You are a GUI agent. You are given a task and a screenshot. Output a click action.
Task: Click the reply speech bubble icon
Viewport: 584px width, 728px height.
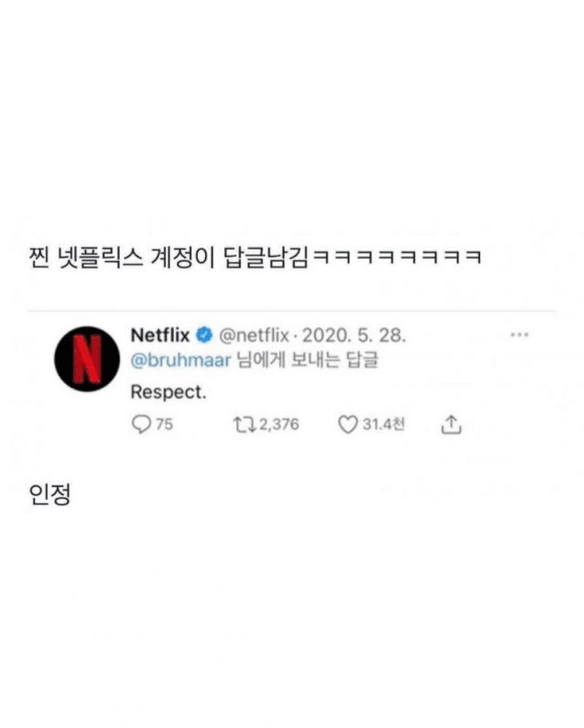pyautogui.click(x=142, y=424)
